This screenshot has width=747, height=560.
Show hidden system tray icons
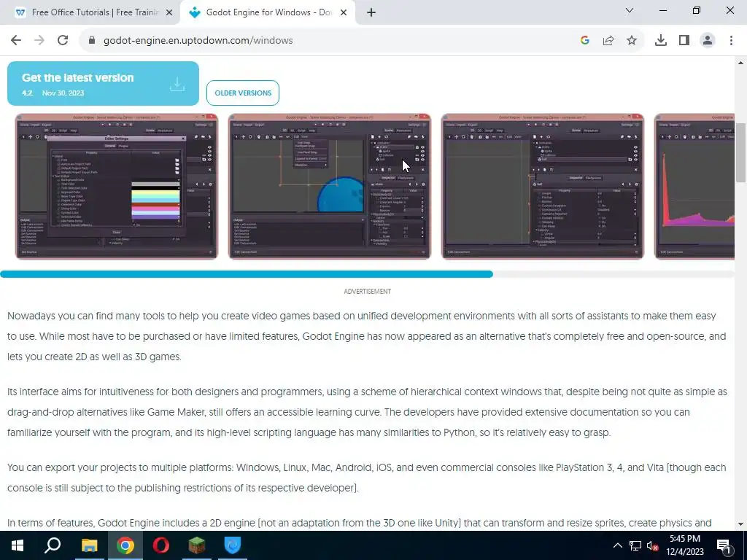pyautogui.click(x=617, y=545)
